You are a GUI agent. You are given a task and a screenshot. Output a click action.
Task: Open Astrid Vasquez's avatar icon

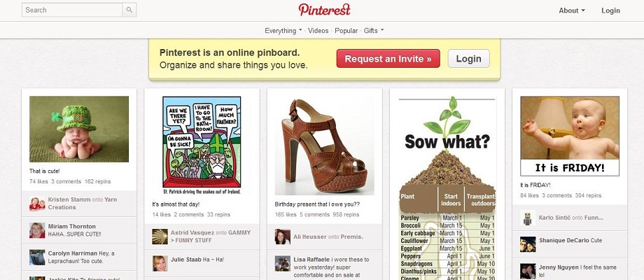point(160,237)
